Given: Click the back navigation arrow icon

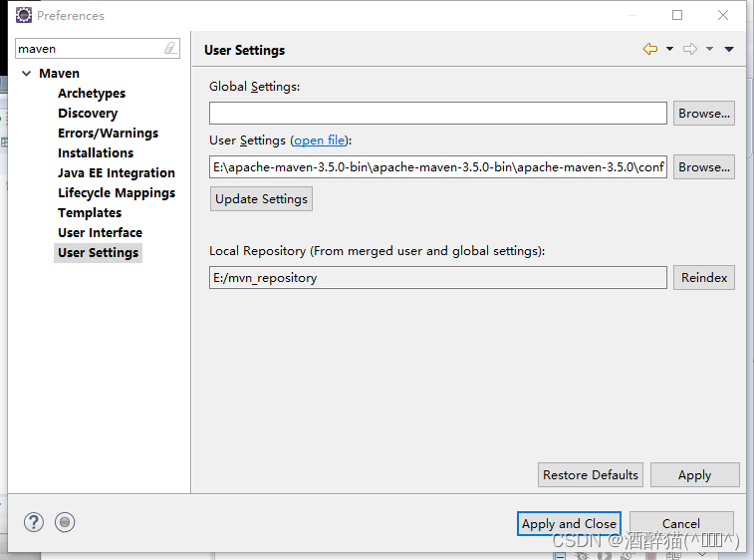Looking at the screenshot, I should click(x=650, y=49).
